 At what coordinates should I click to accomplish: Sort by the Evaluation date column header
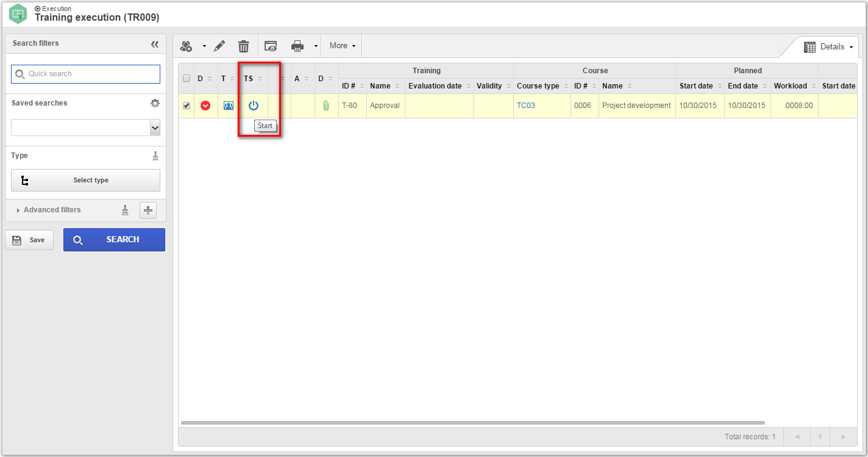(x=439, y=86)
